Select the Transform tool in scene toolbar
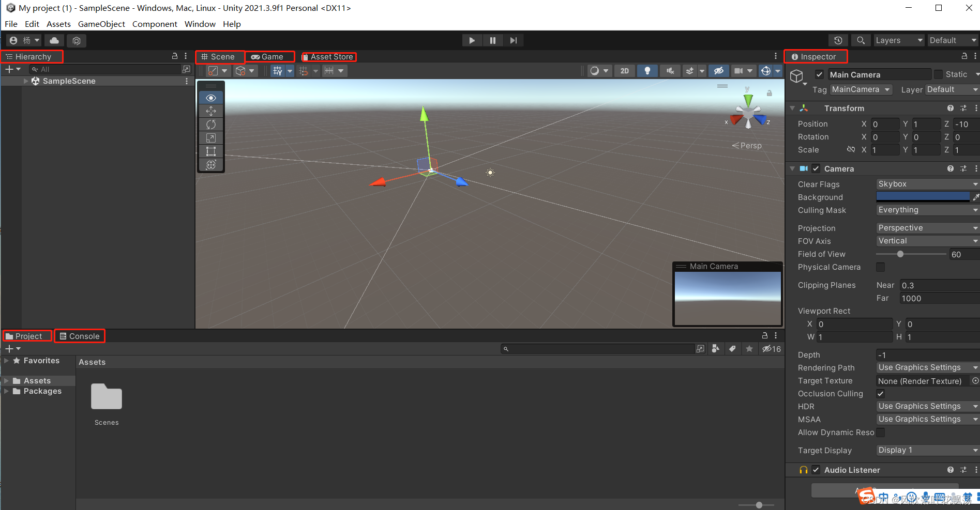This screenshot has width=980, height=510. (211, 165)
